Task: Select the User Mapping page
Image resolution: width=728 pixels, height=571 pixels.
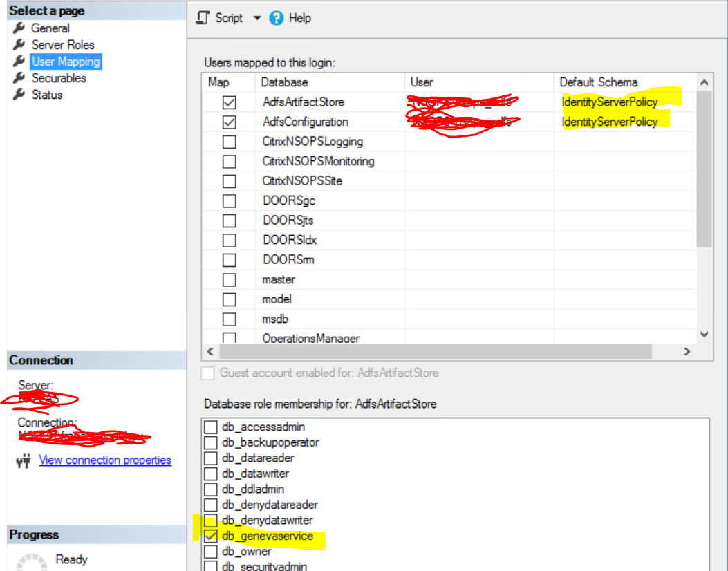Action: pyautogui.click(x=66, y=62)
